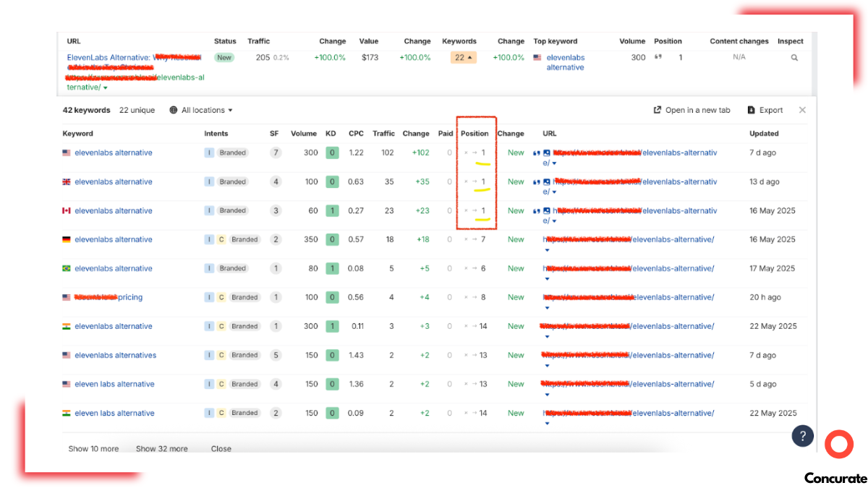Open the India eleven labs alternative keyword link
Screen dimensions: 868x488
[x=114, y=413]
